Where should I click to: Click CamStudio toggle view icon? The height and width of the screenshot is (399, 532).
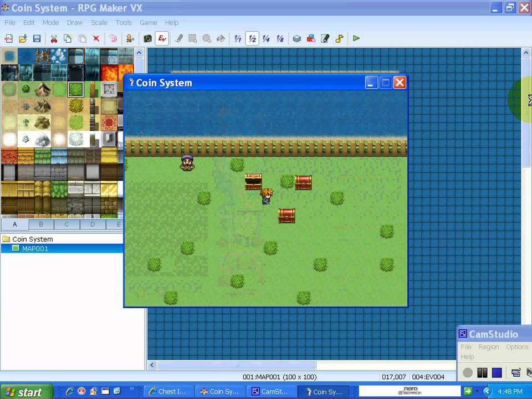click(x=516, y=373)
